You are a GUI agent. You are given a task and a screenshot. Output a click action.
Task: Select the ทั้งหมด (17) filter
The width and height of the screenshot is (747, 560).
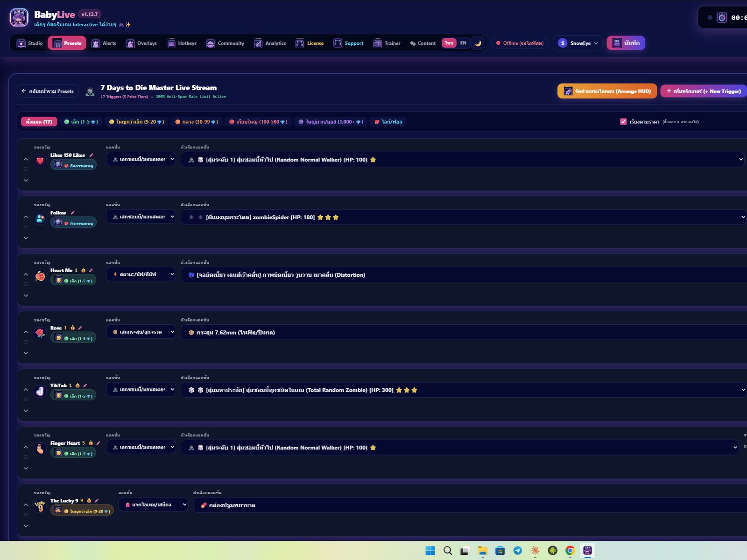point(39,122)
